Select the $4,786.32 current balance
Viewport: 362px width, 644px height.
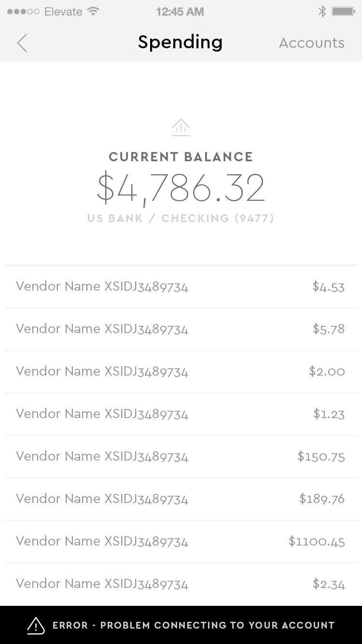pos(181,188)
